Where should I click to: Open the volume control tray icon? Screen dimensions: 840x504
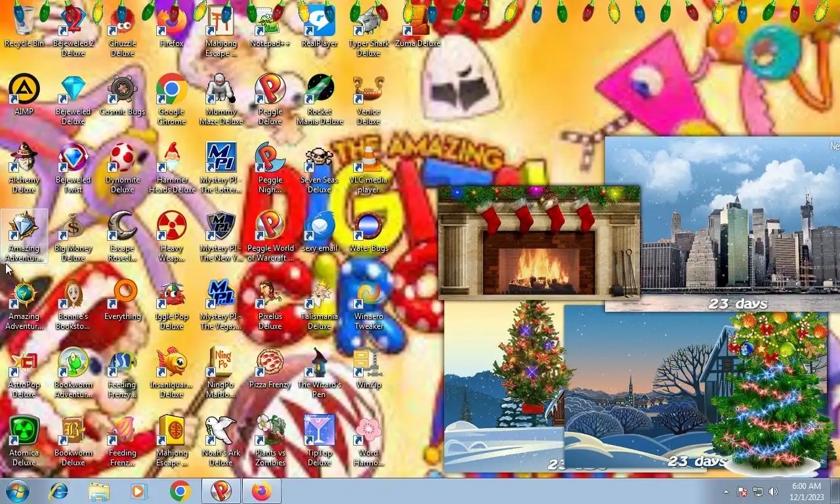[773, 492]
